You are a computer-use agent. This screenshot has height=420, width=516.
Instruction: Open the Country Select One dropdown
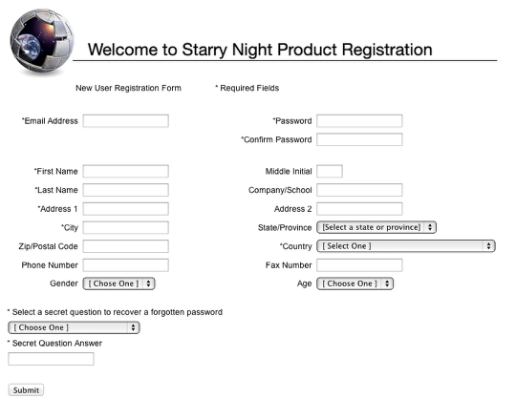point(406,246)
